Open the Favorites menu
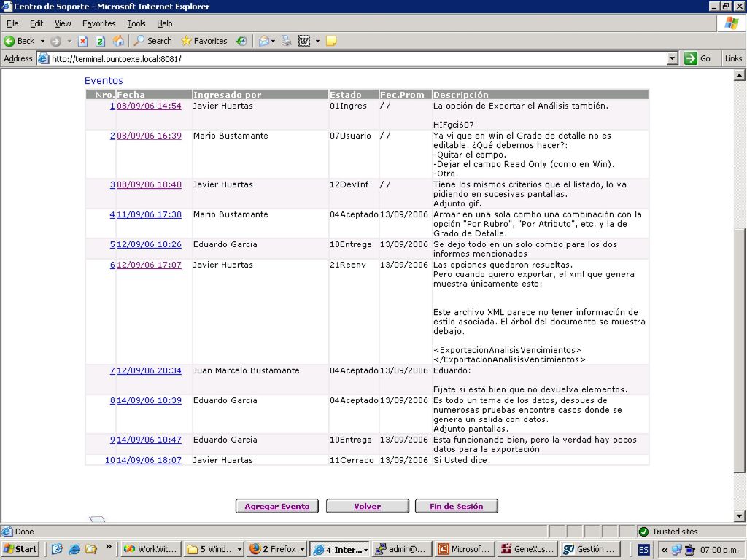The height and width of the screenshot is (560, 747). click(98, 23)
